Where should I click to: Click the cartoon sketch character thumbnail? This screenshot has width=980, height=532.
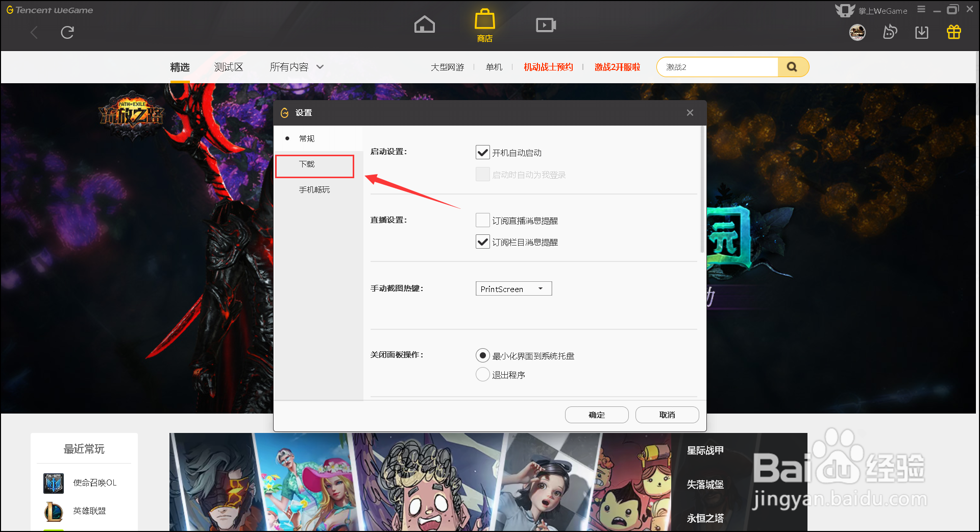429,482
